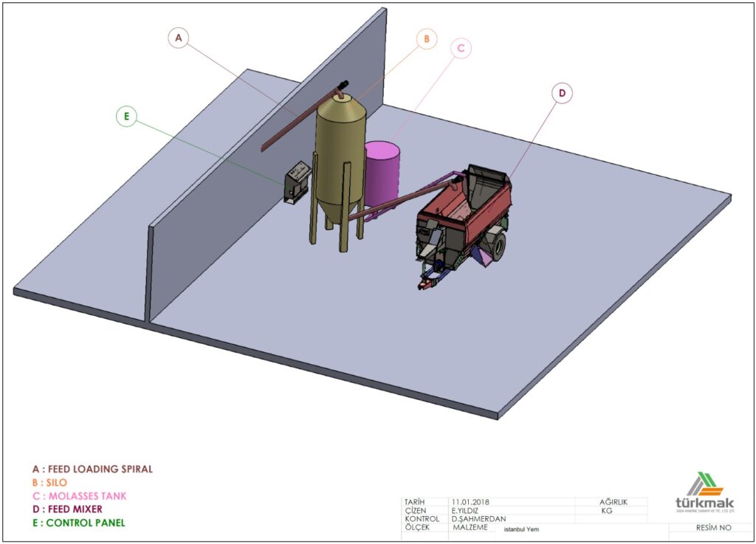The height and width of the screenshot is (544, 756).
Task: Click the RESİM NO title block cell
Action: [713, 528]
